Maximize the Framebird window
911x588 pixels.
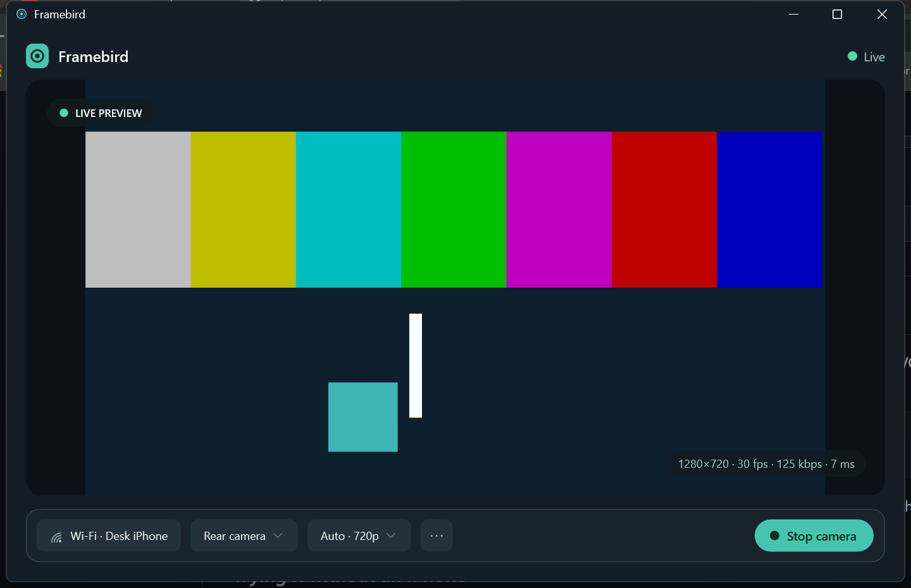pyautogui.click(x=837, y=14)
